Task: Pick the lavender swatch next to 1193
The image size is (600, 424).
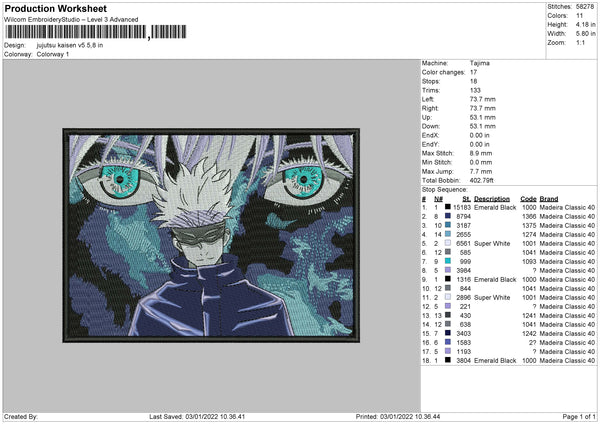Action: click(448, 351)
